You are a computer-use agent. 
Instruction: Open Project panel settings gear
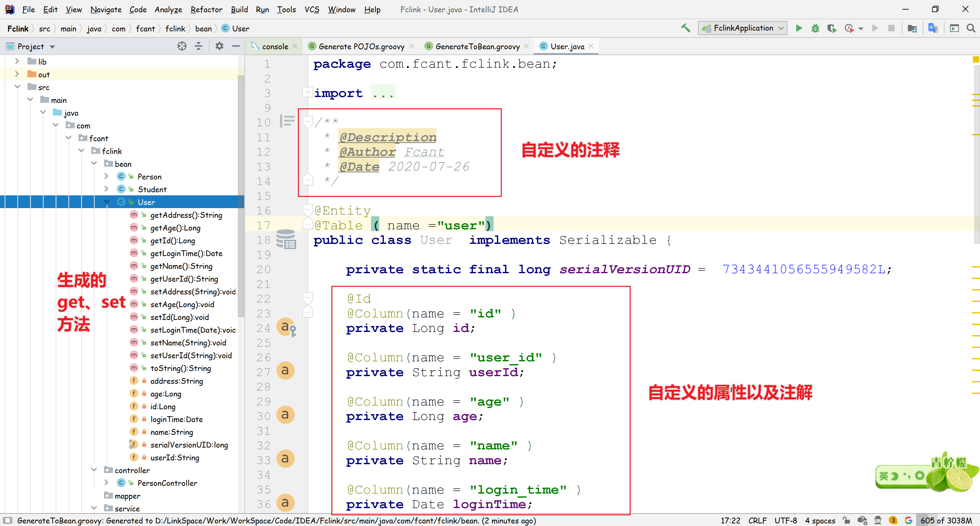(219, 46)
